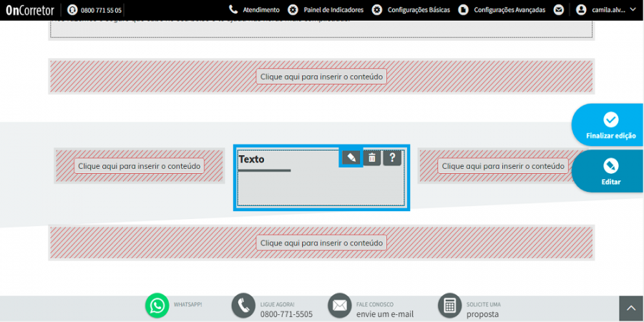Open the camila.alv... account name
This screenshot has width=644, height=322.
(609, 10)
